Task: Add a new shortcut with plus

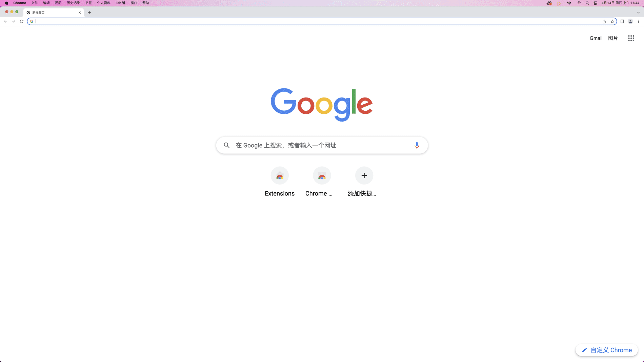Action: (x=364, y=182)
